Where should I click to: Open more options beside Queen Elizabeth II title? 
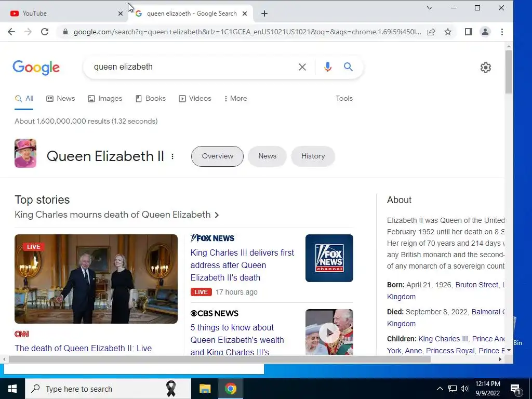coord(172,156)
